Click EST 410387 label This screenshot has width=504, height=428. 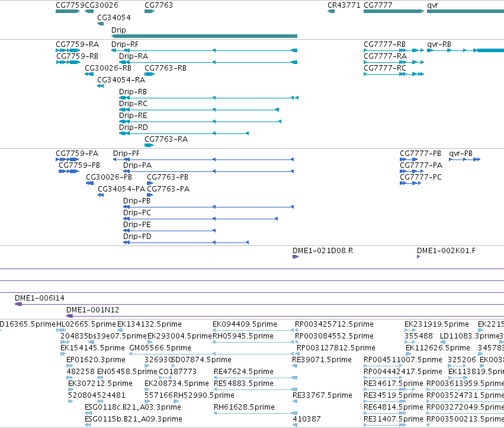(x=307, y=419)
